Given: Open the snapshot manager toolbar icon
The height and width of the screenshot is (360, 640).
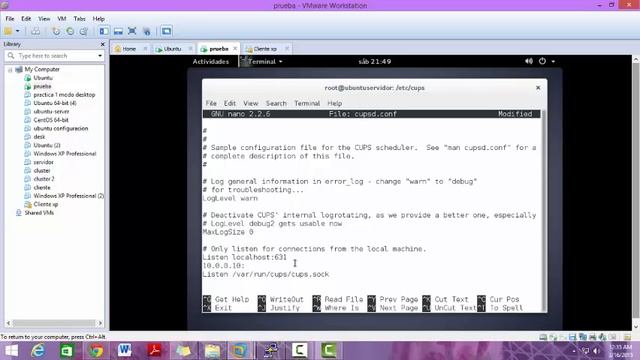Looking at the screenshot, I should (x=84, y=31).
